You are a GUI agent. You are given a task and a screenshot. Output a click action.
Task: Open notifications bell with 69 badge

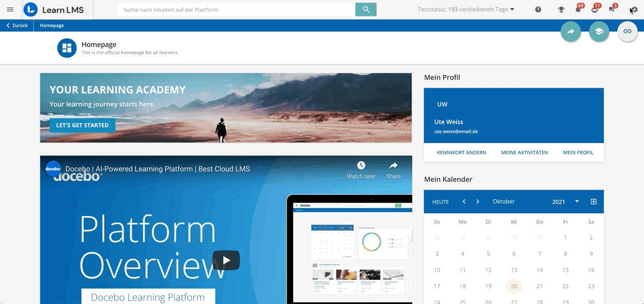578,9
